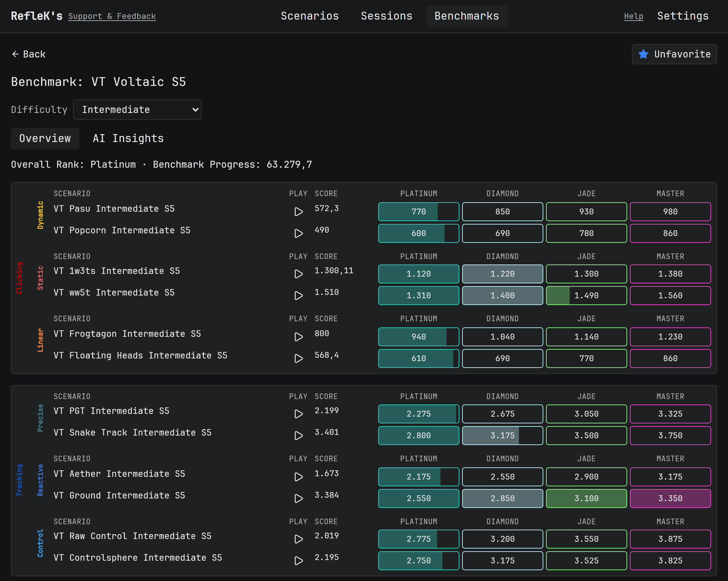Select the Overview tab
The height and width of the screenshot is (581, 728).
(45, 138)
